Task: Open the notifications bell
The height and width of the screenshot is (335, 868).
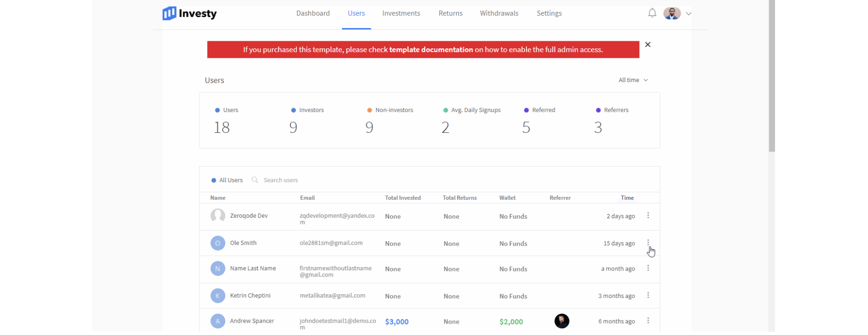Action: click(x=652, y=13)
